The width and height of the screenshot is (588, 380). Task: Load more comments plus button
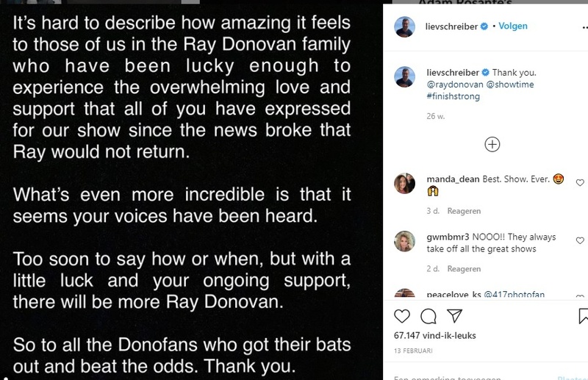tap(492, 144)
